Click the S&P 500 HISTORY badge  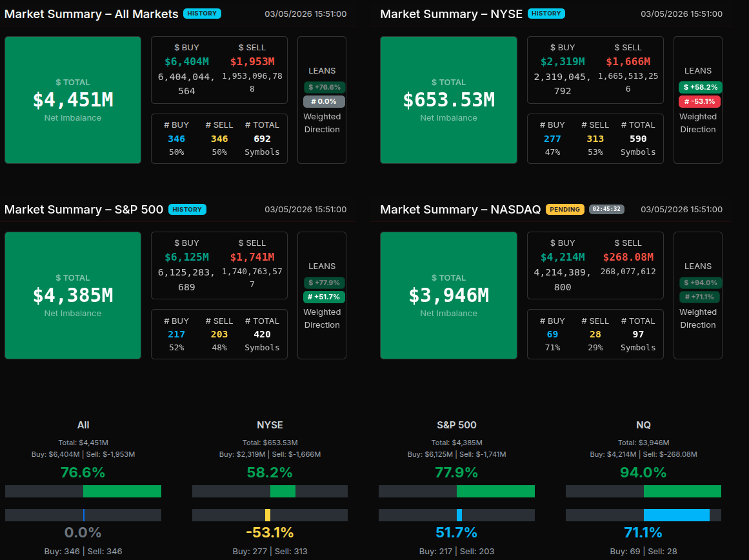point(187,209)
